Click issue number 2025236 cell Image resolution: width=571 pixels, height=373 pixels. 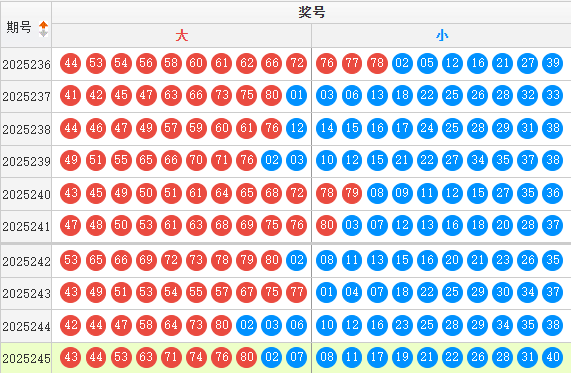pos(26,64)
